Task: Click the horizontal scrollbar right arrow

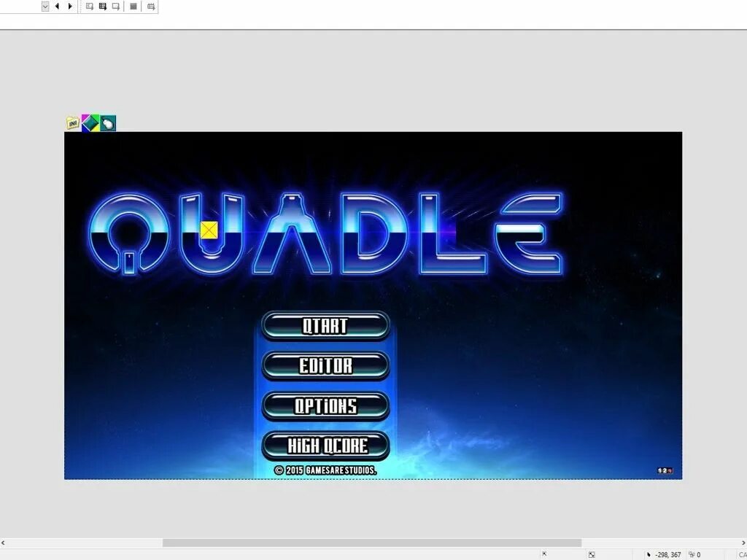Action: tap(743, 542)
